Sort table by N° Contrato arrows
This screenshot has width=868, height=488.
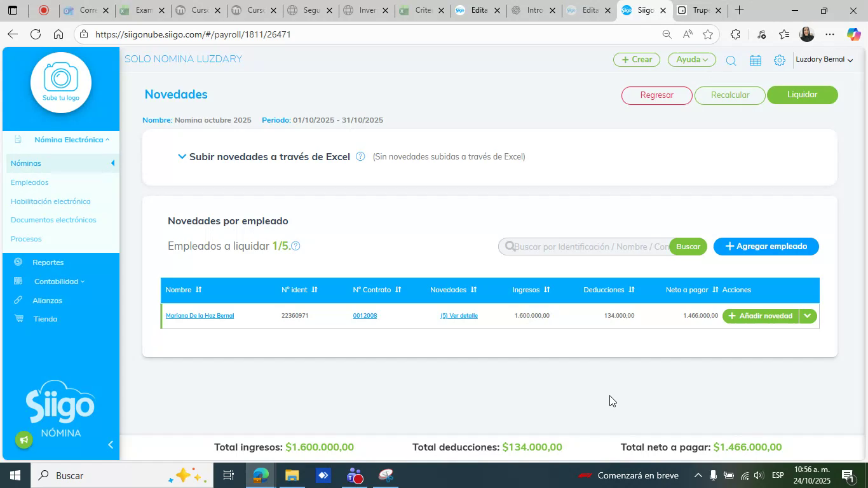click(x=398, y=290)
